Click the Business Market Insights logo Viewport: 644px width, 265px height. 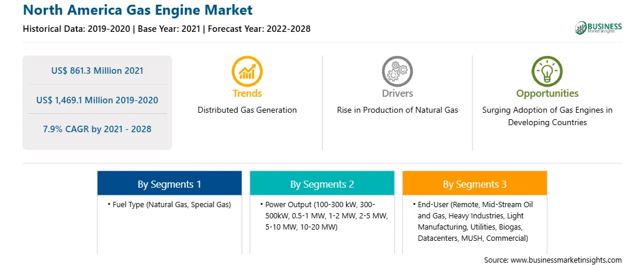[599, 28]
